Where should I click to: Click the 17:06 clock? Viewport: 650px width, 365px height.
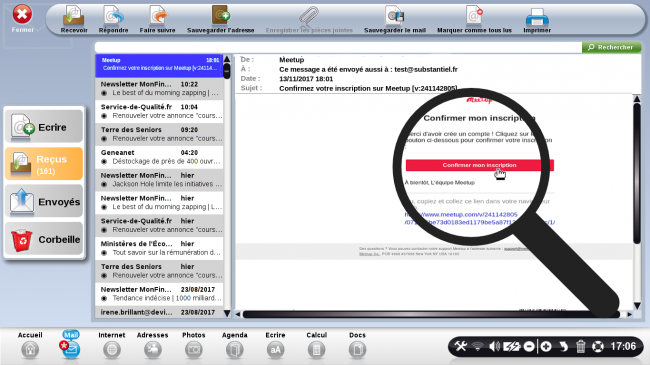click(x=623, y=346)
